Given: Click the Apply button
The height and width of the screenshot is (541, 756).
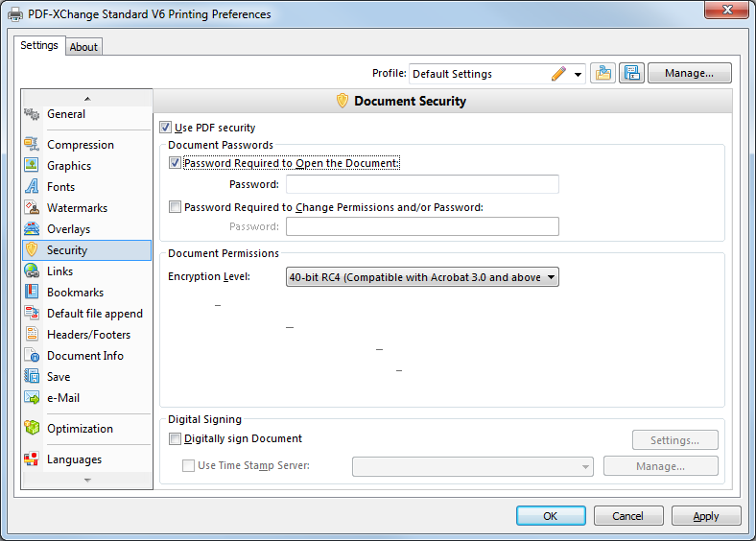Looking at the screenshot, I should [706, 516].
